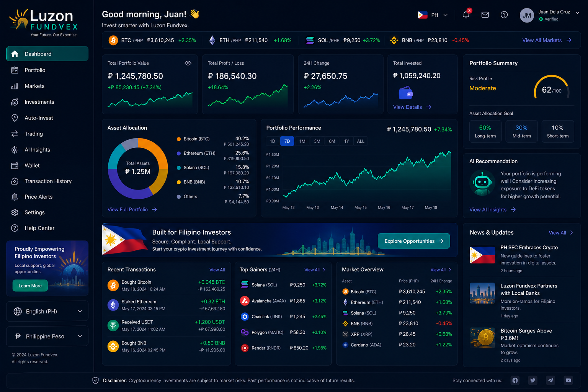This screenshot has width=588, height=392.
Task: Click XRP icon in Market Overview
Action: coord(345,334)
